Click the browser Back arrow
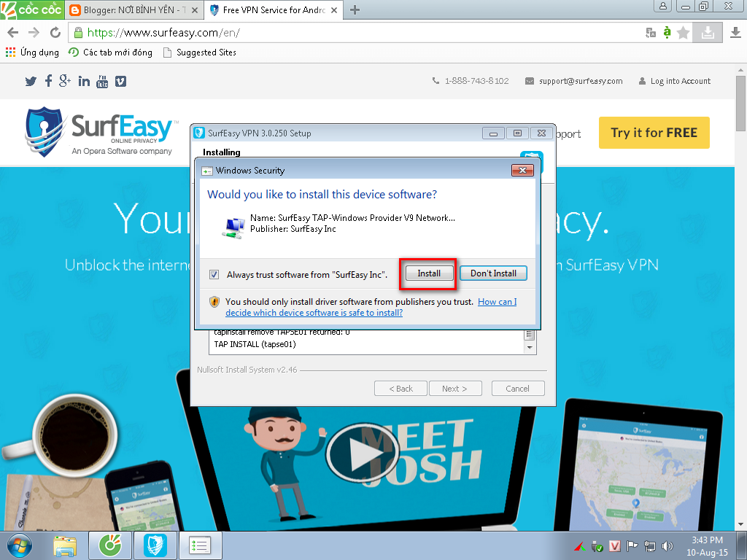The width and height of the screenshot is (747, 560). pyautogui.click(x=13, y=32)
